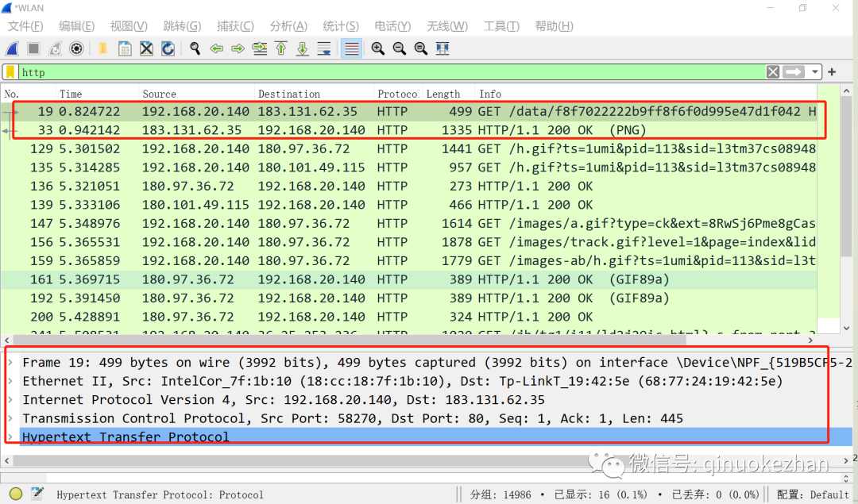Viewport: 858px width, 504px height.
Task: Toggle packet list colorization icon
Action: pos(351,48)
